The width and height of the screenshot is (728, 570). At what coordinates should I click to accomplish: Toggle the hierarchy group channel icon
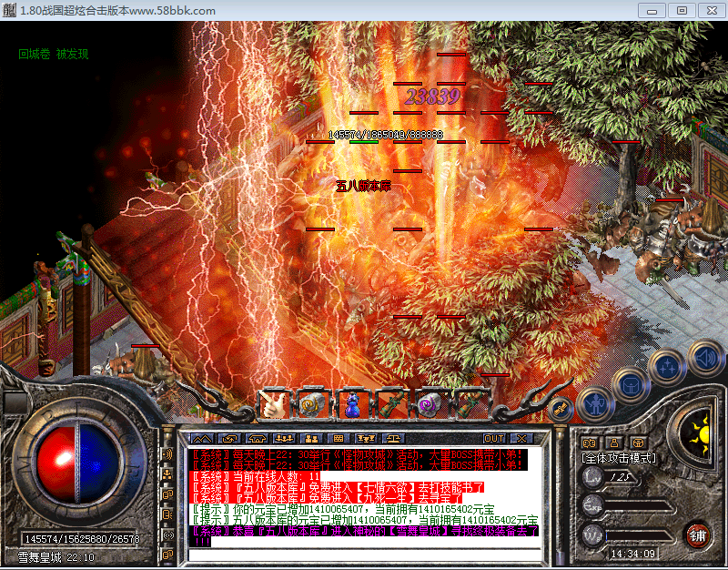[167, 473]
